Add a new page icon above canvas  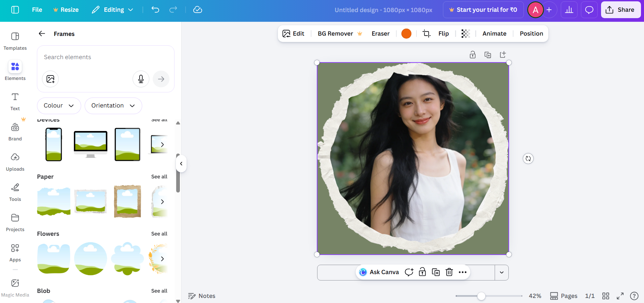(503, 55)
